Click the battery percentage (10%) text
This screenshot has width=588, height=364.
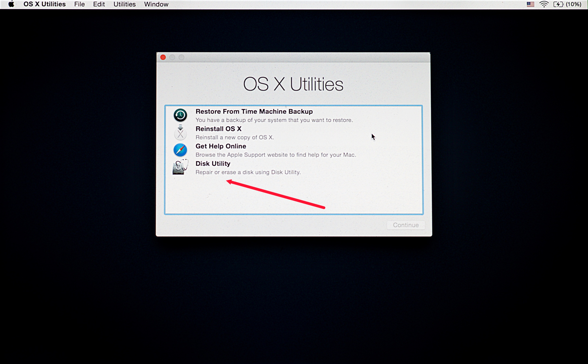coord(574,4)
